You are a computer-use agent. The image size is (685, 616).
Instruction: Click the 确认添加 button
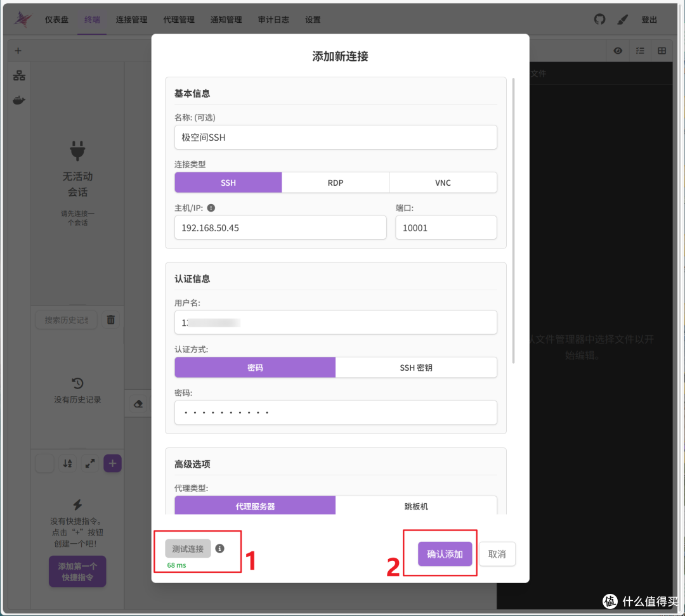click(x=445, y=554)
